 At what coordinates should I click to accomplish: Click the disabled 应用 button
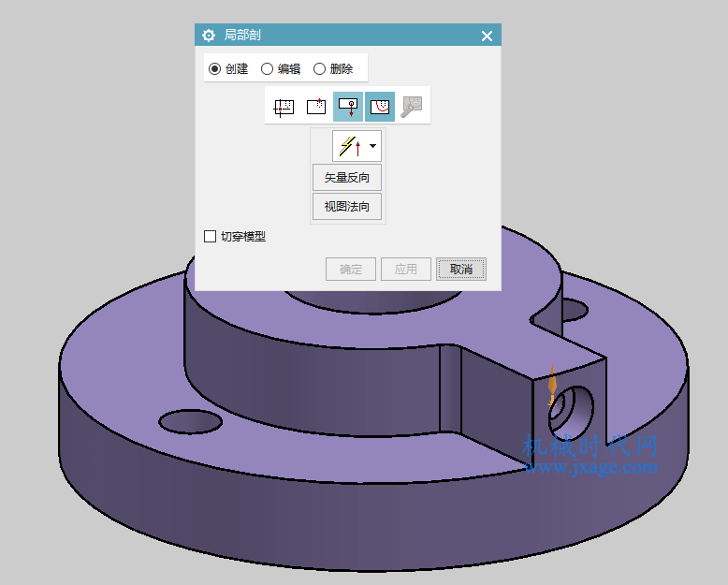406,270
